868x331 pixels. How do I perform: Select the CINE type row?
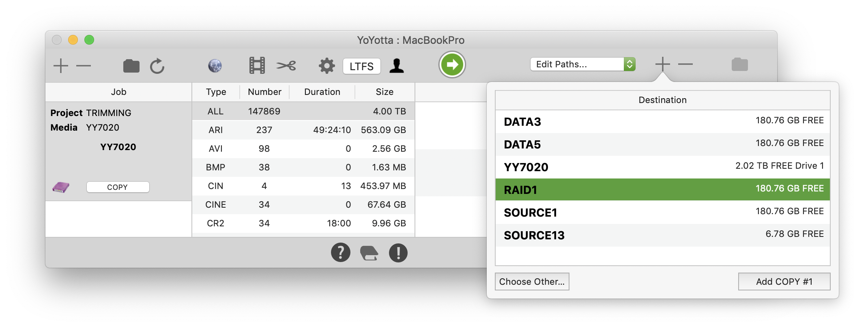point(303,204)
